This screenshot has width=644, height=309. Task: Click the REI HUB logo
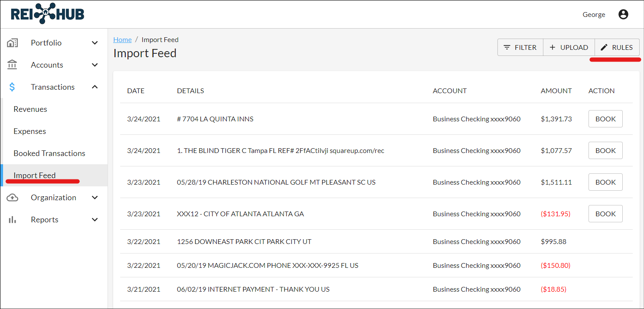(x=48, y=14)
